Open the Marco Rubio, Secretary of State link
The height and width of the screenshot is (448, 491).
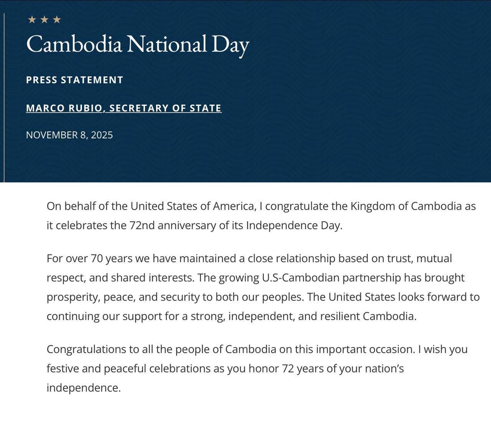click(x=124, y=108)
